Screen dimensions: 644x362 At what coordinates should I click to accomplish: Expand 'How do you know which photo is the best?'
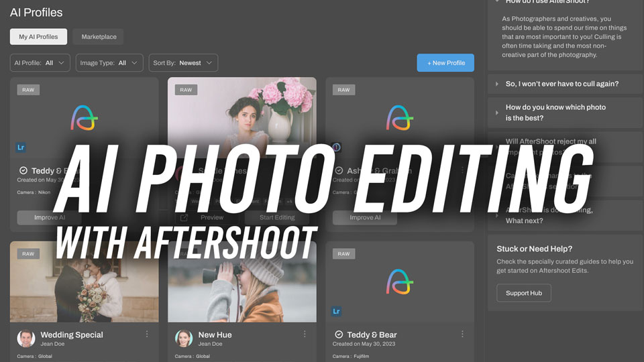[565, 113]
